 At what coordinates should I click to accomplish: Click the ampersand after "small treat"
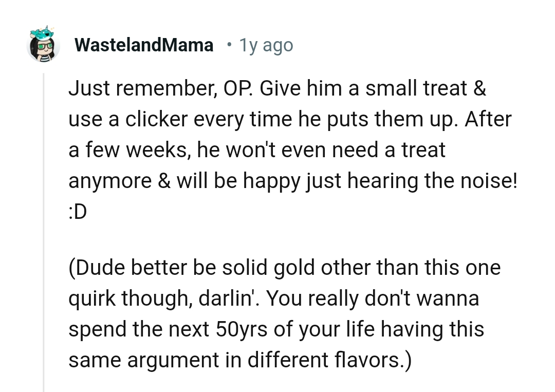(x=478, y=89)
